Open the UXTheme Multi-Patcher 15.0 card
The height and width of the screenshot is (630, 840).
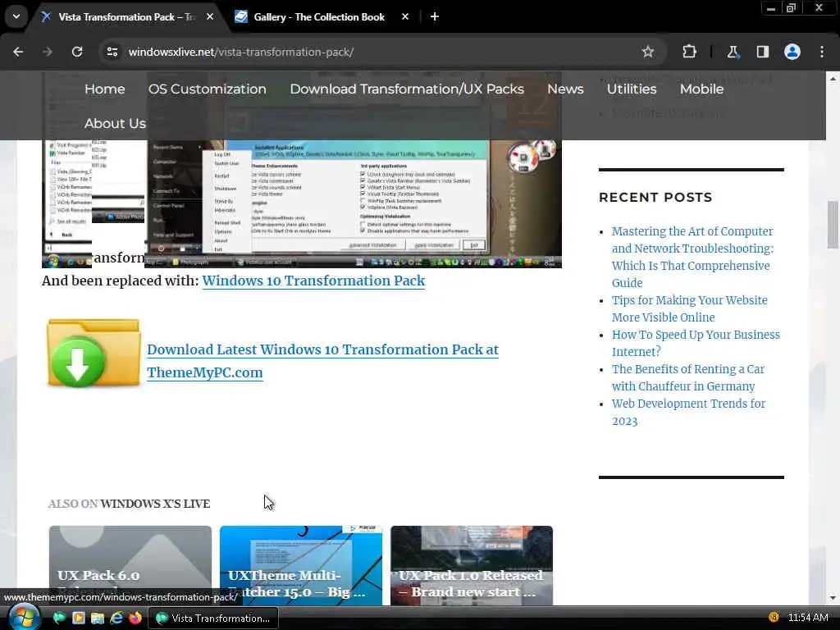[301, 565]
